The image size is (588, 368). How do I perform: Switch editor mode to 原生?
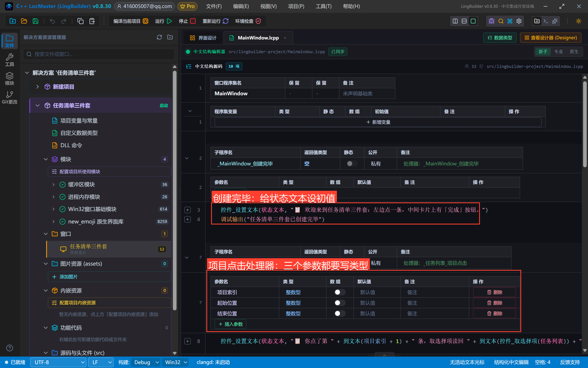(x=574, y=52)
